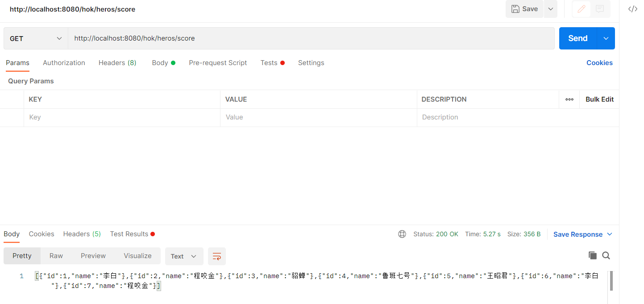Open the Cookies link
Viewport: 644px width, 304px height.
click(599, 63)
